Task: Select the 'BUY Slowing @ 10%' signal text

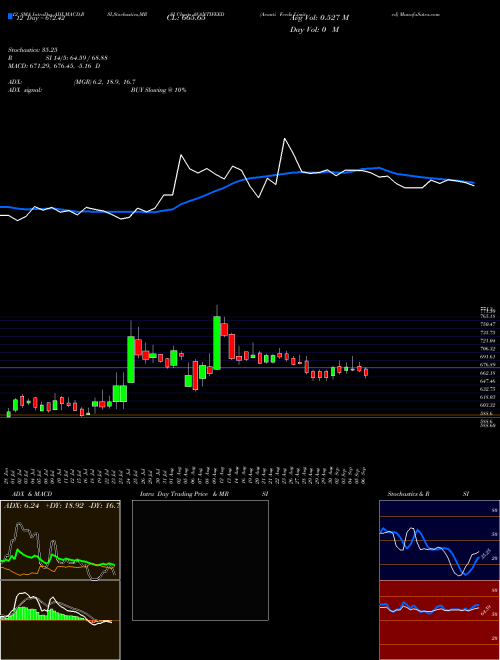Action: tap(158, 90)
